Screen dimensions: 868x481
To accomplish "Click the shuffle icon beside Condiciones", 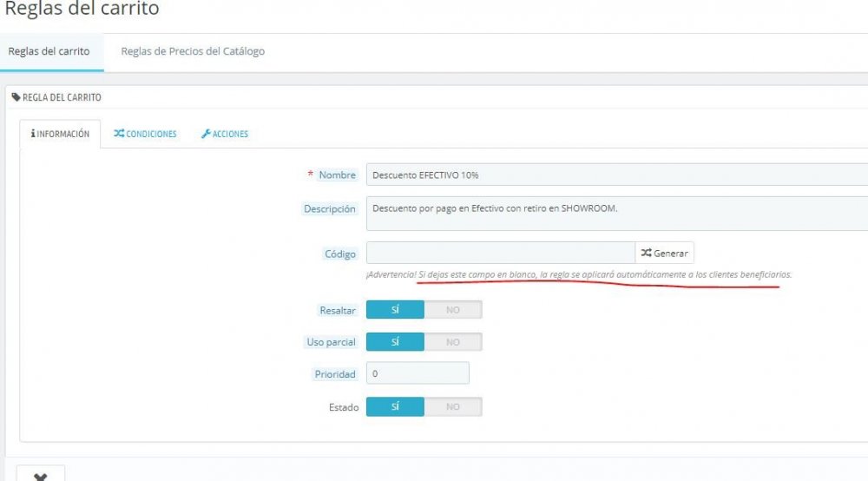I will 118,134.
